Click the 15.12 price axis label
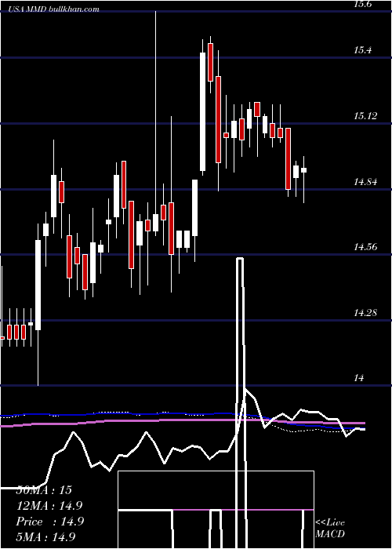 (365, 116)
